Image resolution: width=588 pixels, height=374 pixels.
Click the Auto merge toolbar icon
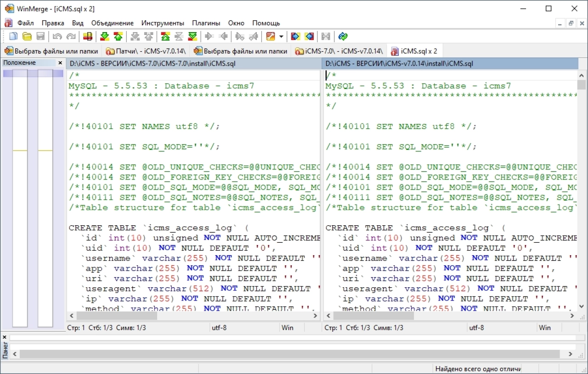tap(326, 36)
